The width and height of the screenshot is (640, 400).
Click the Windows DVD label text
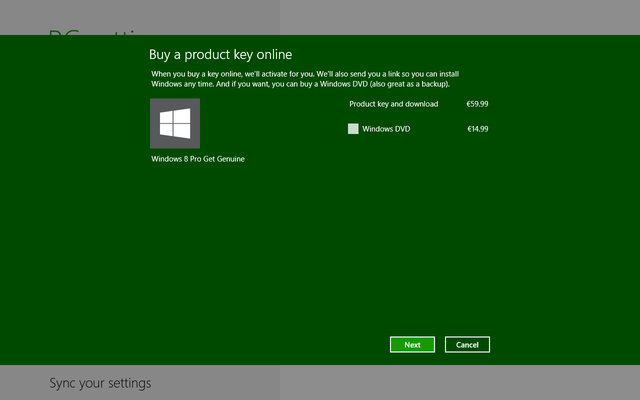[386, 129]
